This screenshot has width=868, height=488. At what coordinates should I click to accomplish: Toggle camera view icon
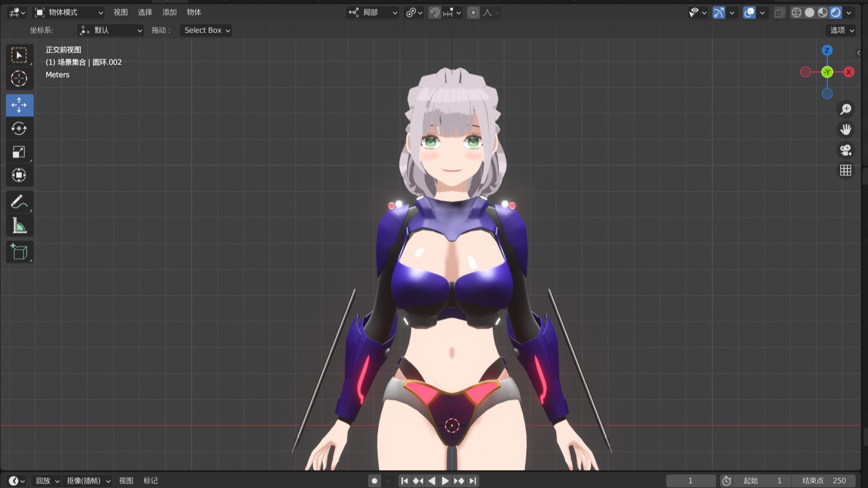coord(845,150)
